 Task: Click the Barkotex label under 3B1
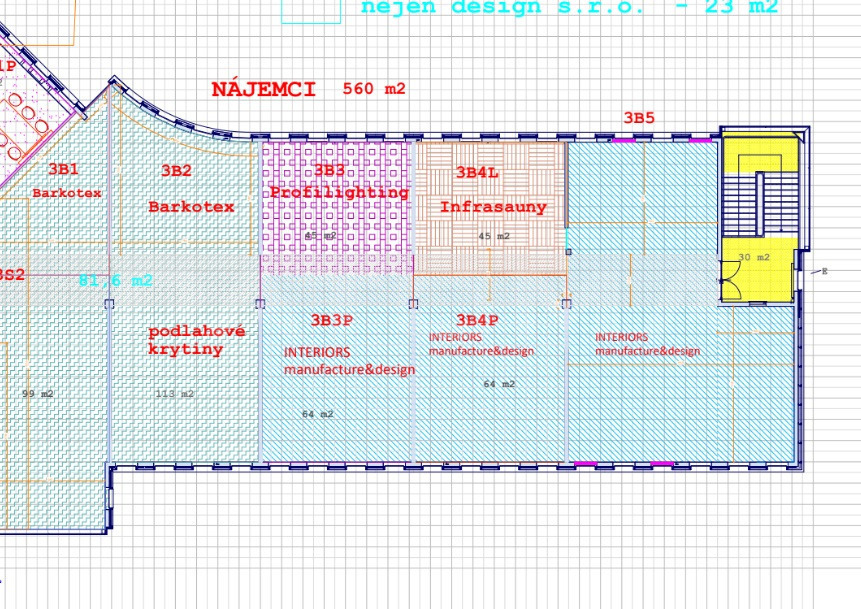coord(67,193)
